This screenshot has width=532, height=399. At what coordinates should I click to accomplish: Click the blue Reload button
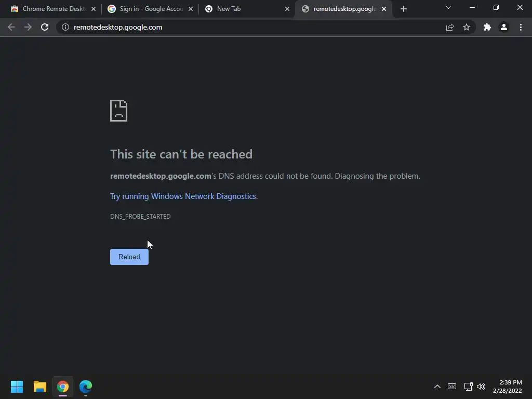(x=129, y=257)
